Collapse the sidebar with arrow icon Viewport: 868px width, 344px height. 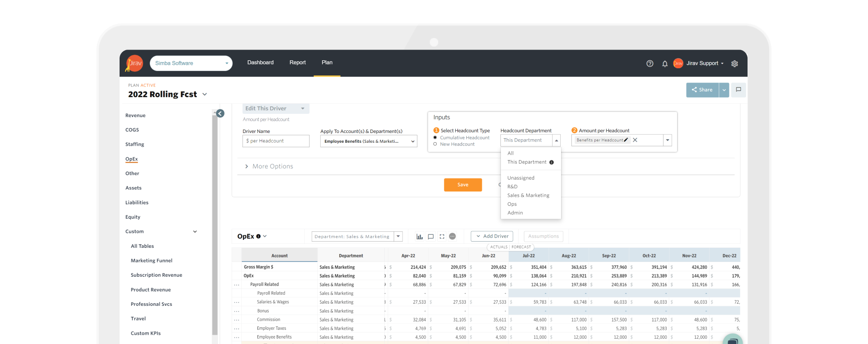220,113
